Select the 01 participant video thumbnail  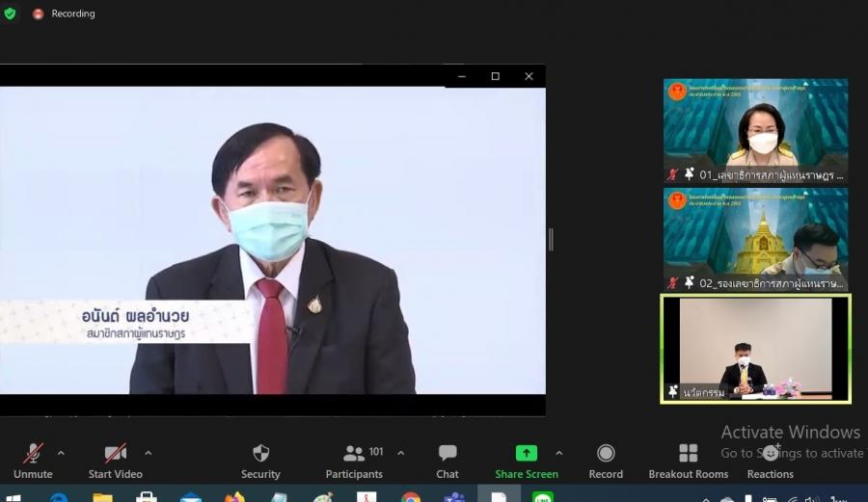click(x=755, y=130)
